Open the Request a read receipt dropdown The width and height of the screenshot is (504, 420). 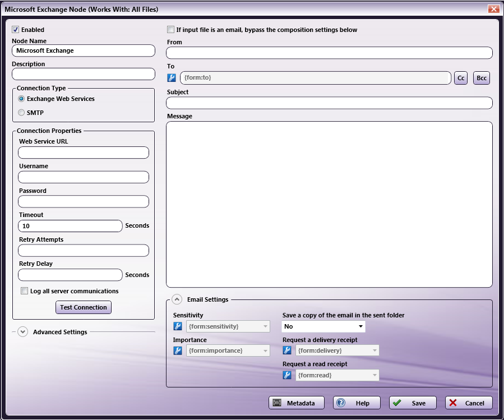pos(337,375)
